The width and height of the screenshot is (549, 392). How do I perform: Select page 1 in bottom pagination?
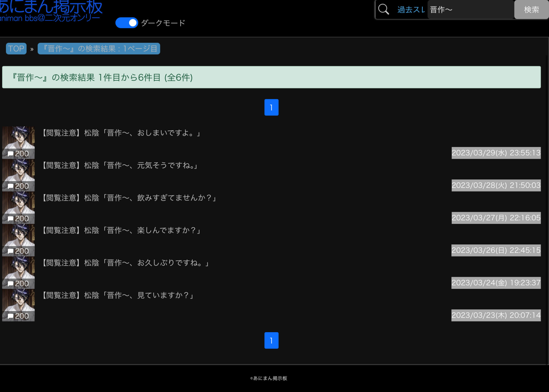point(271,340)
